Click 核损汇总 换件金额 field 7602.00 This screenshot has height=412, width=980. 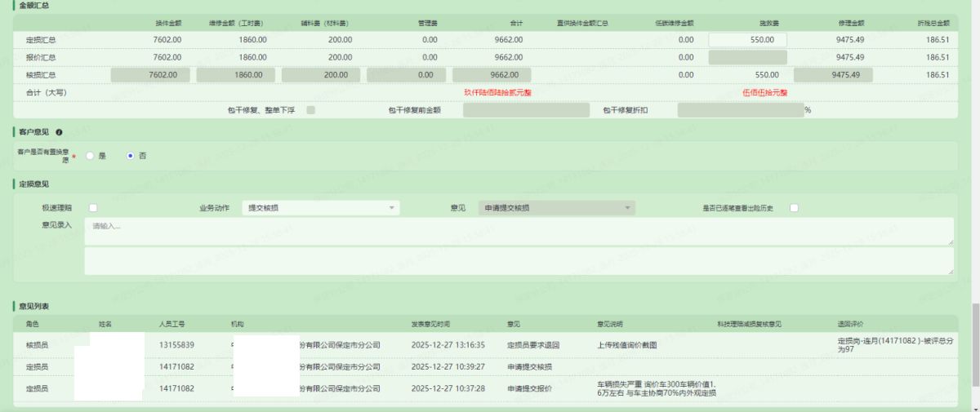coord(150,75)
